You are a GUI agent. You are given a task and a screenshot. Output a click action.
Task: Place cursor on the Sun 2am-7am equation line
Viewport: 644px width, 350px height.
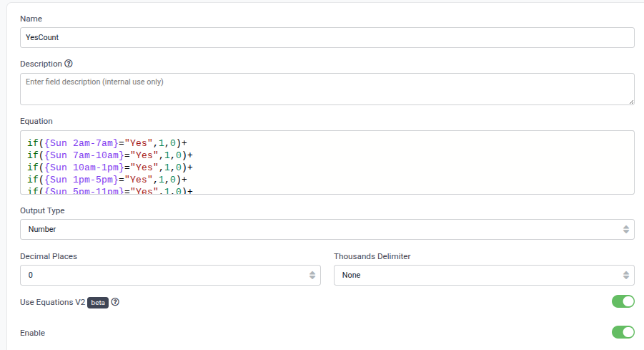[107, 142]
